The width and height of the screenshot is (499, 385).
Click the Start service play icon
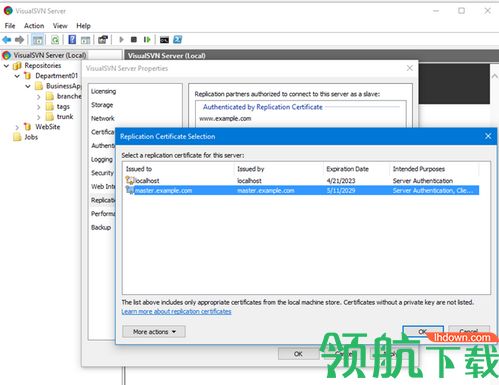click(121, 40)
